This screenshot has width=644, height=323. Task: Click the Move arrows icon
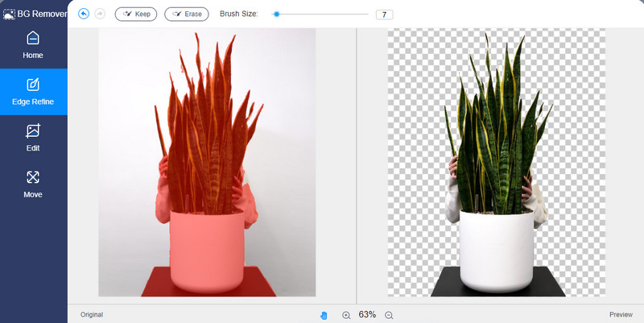coord(33,177)
